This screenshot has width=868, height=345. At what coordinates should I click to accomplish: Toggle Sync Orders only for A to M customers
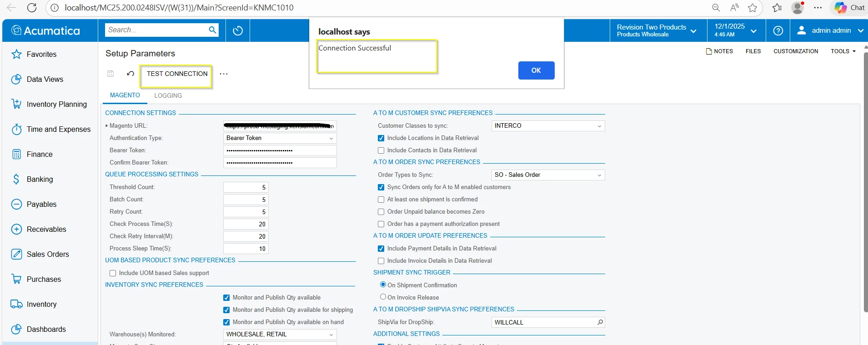[381, 187]
